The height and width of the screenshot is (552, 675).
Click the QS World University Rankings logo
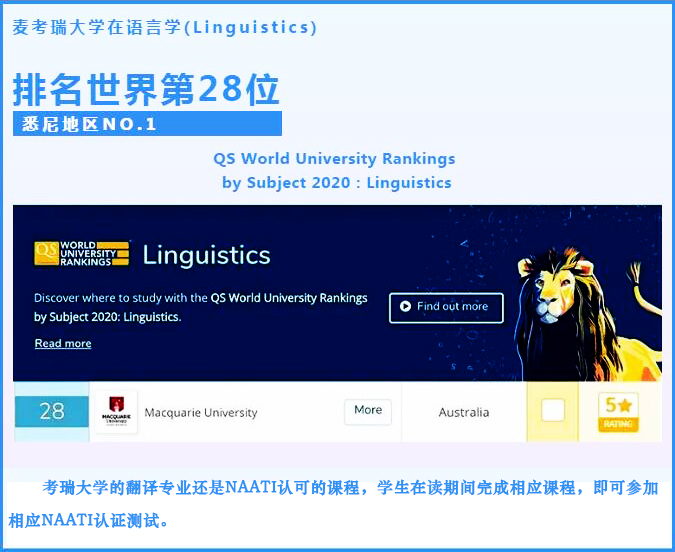pyautogui.click(x=81, y=253)
